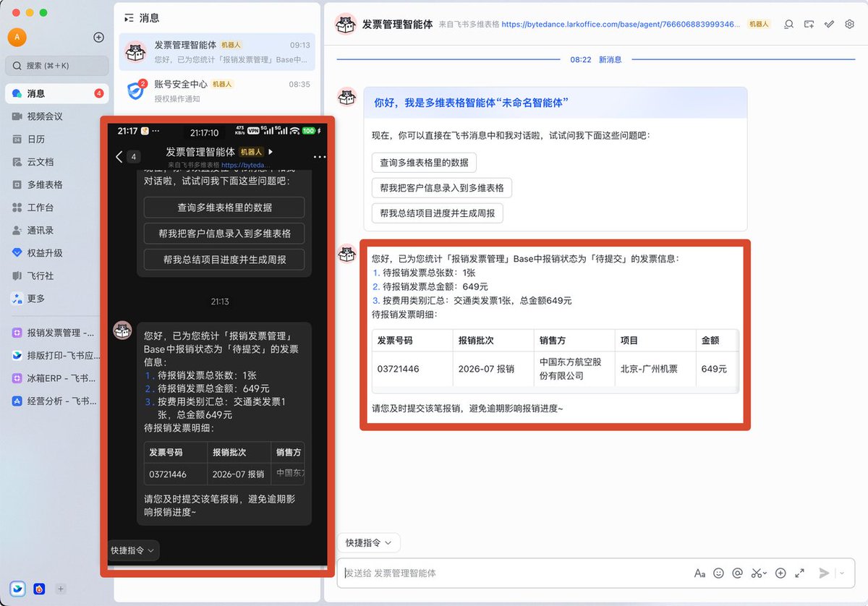This screenshot has height=606, width=868.
Task: Open text formatting Aa option
Action: point(699,573)
